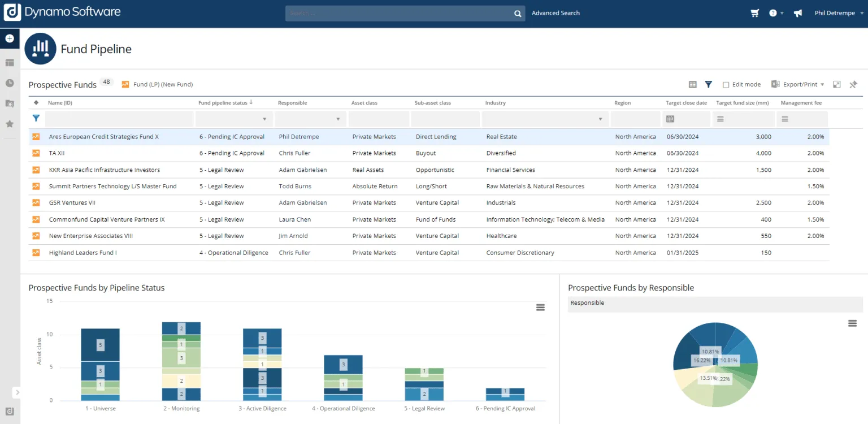The image size is (868, 424).
Task: Click the filter funnel icon in table toolbar
Action: (708, 84)
